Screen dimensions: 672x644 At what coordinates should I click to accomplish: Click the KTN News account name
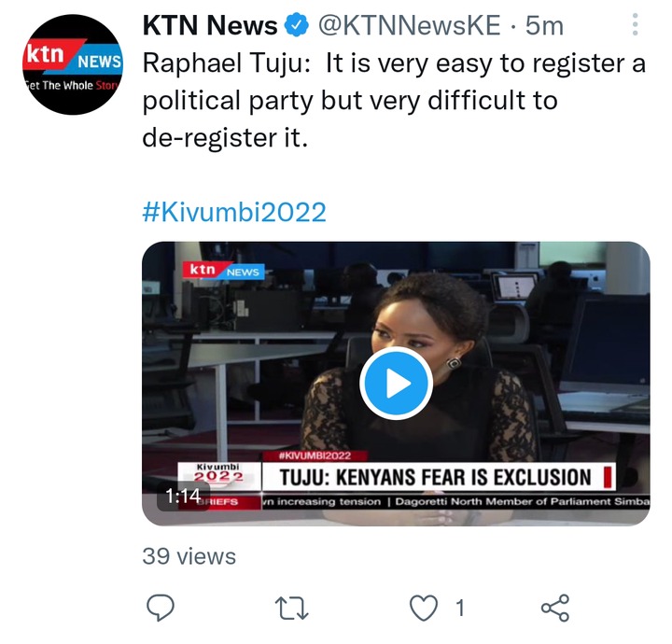point(210,25)
